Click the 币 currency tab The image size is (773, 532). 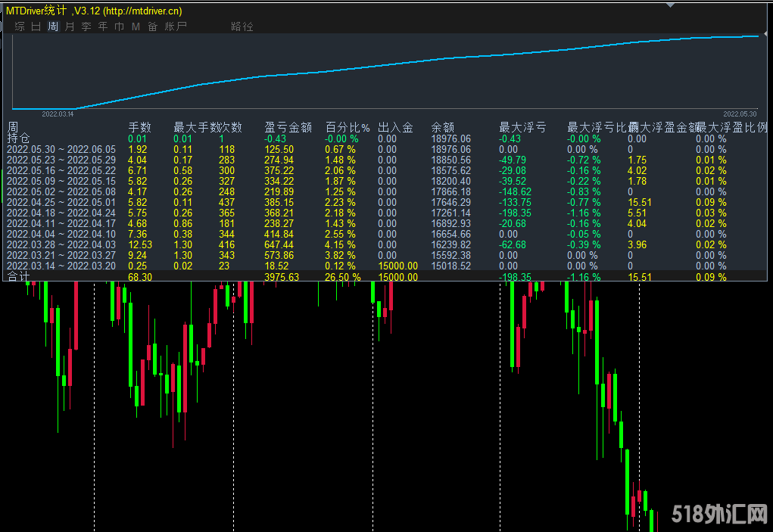pos(120,26)
